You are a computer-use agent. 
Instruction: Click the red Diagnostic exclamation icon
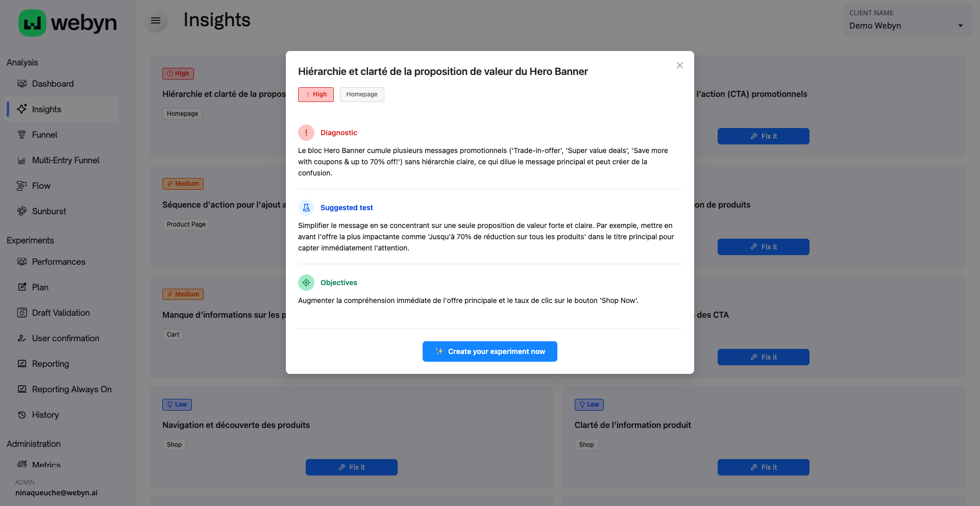[x=306, y=133]
